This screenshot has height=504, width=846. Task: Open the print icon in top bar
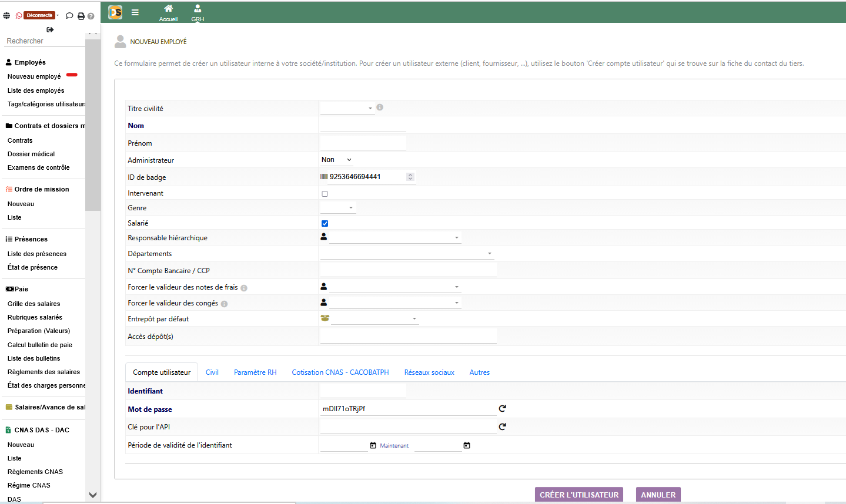click(x=81, y=16)
